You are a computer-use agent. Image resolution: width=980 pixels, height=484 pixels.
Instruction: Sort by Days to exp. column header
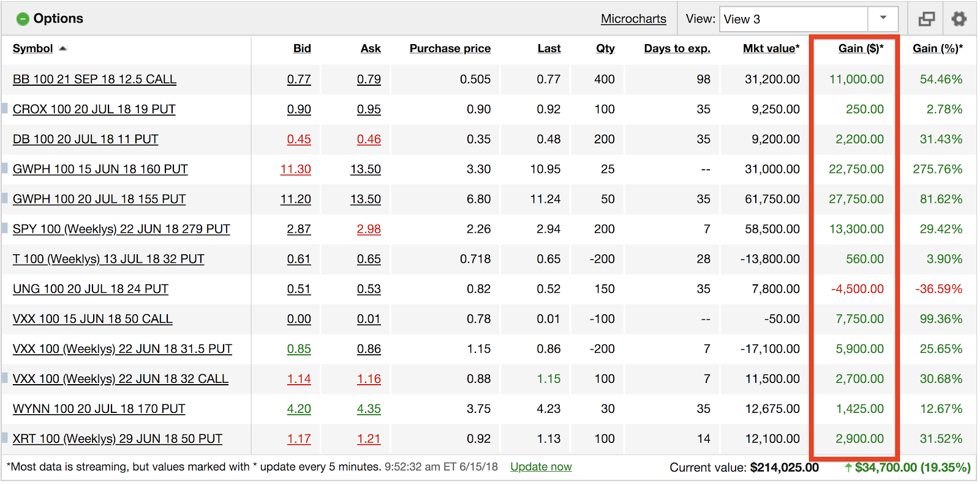[677, 48]
